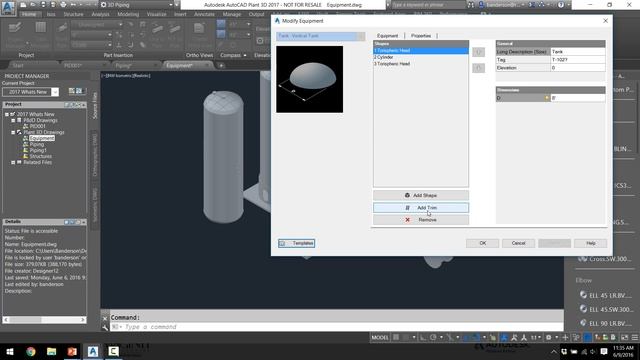Open workspace switching gear in status bar

549,338
